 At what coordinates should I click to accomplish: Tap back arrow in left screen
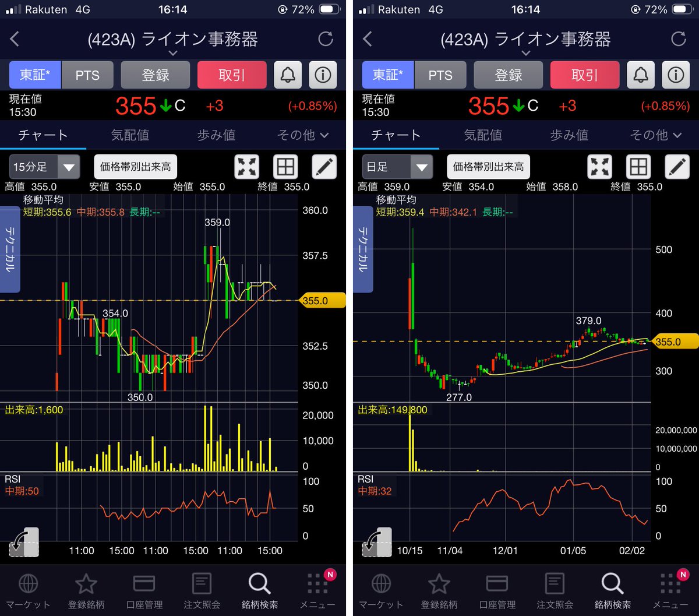15,39
